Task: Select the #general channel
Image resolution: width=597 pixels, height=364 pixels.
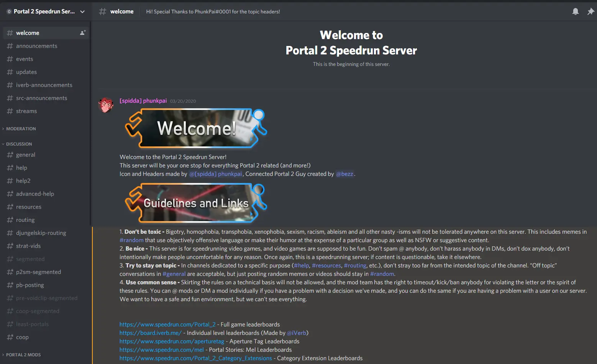Action: click(x=26, y=154)
